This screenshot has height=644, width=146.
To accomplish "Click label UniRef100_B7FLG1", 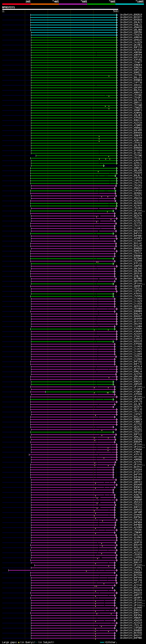I will 131,263.
